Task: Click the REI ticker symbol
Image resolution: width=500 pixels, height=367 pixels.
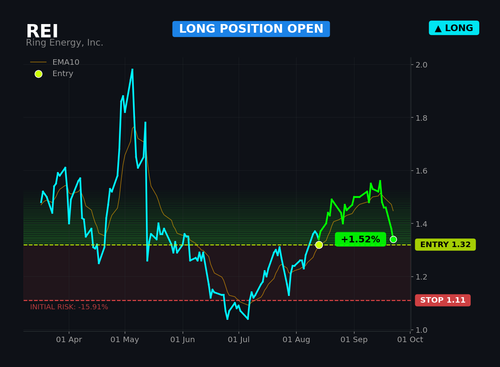Action: 42,31
